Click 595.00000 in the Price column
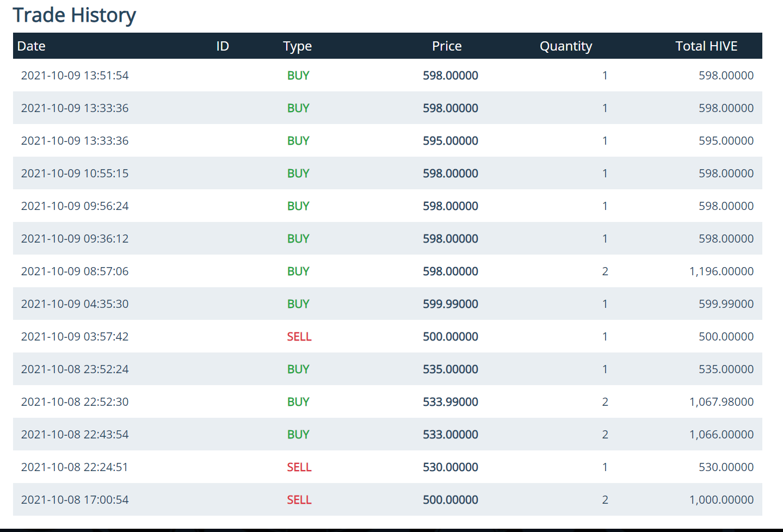 pyautogui.click(x=450, y=141)
